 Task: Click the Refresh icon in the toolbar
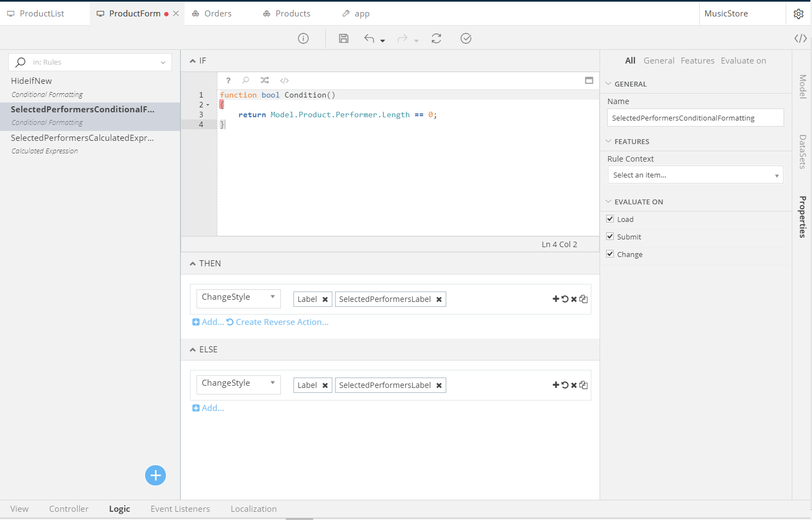(436, 38)
